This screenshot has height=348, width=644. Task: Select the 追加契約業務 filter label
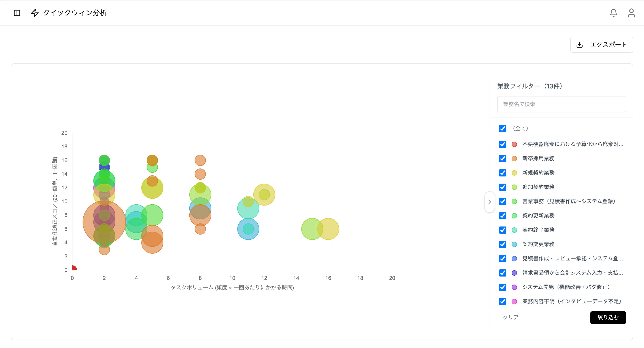click(538, 187)
